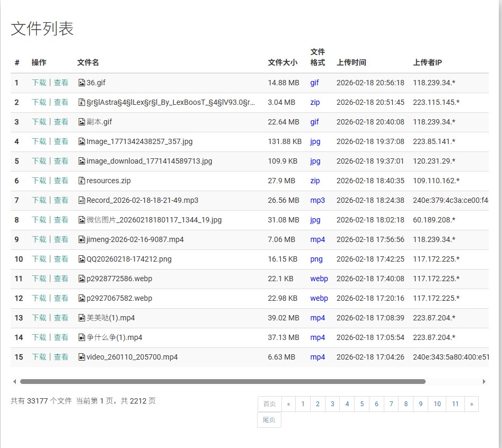
Task: Click the audio icon beside Record_2026-02-18-18-21-49.mp3
Action: [82, 200]
